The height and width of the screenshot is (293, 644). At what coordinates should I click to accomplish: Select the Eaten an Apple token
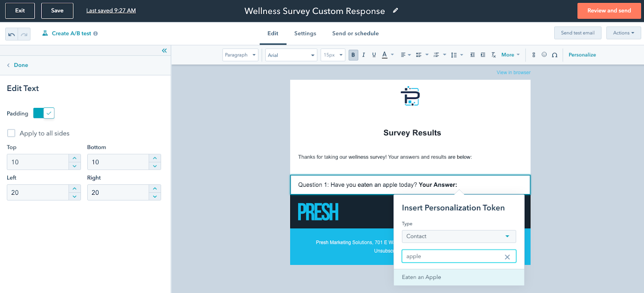(459, 277)
